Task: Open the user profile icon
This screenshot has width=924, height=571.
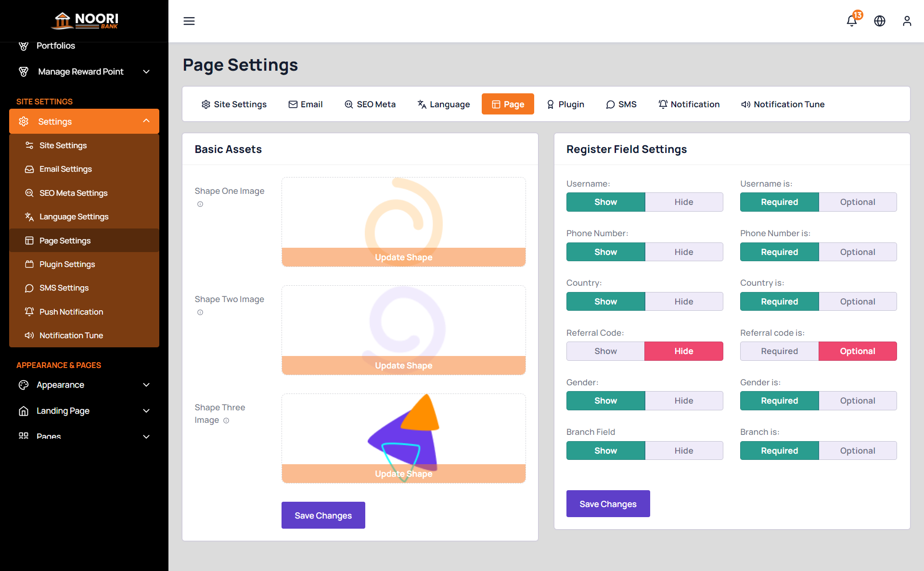Action: coord(907,21)
